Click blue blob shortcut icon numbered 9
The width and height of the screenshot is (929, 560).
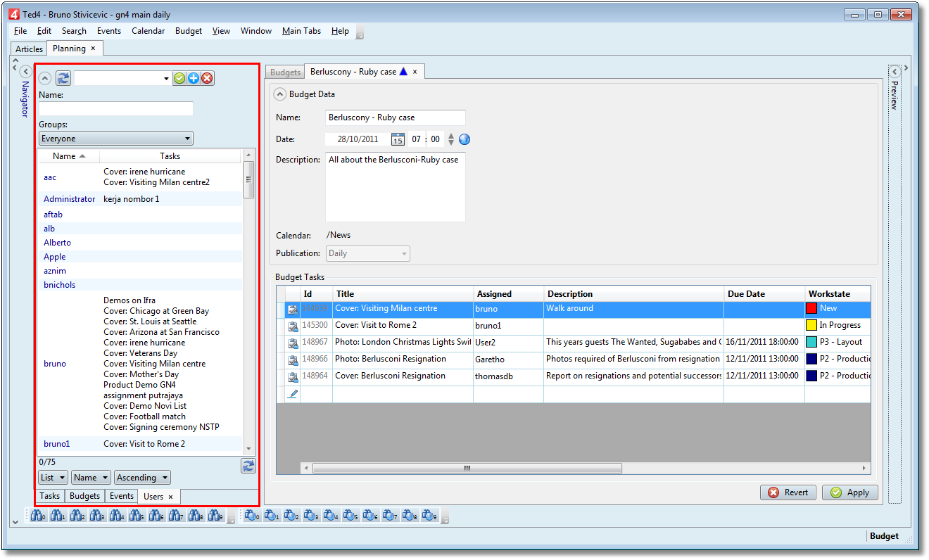click(x=429, y=516)
